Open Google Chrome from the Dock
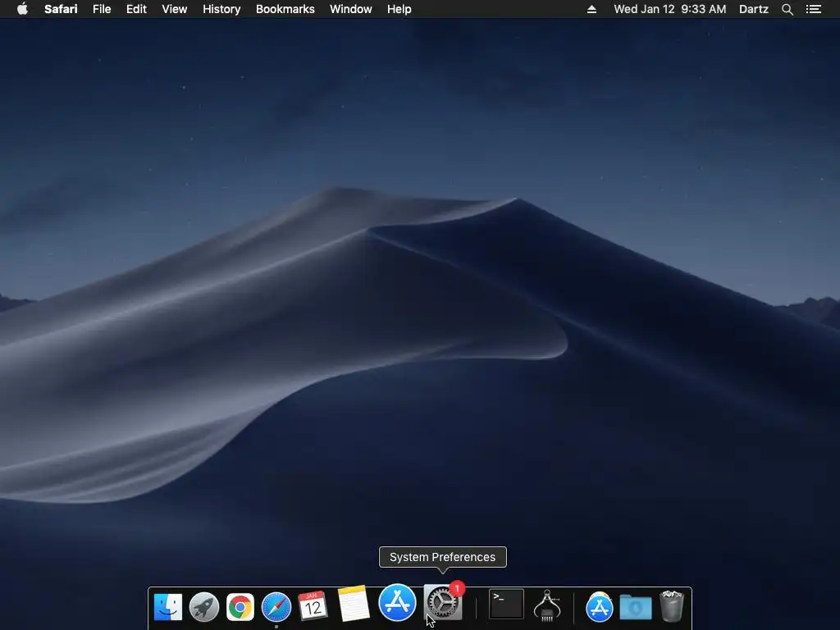Image resolution: width=840 pixels, height=630 pixels. point(240,607)
